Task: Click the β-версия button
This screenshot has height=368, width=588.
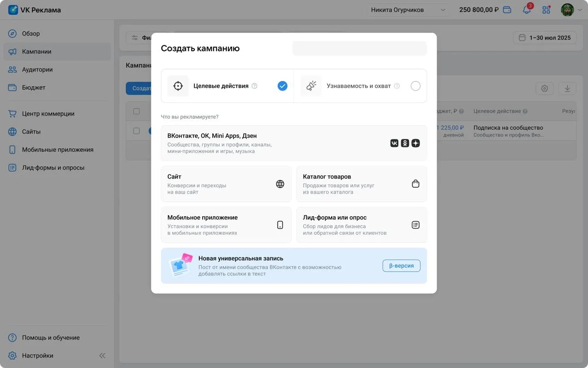Action: tap(401, 265)
